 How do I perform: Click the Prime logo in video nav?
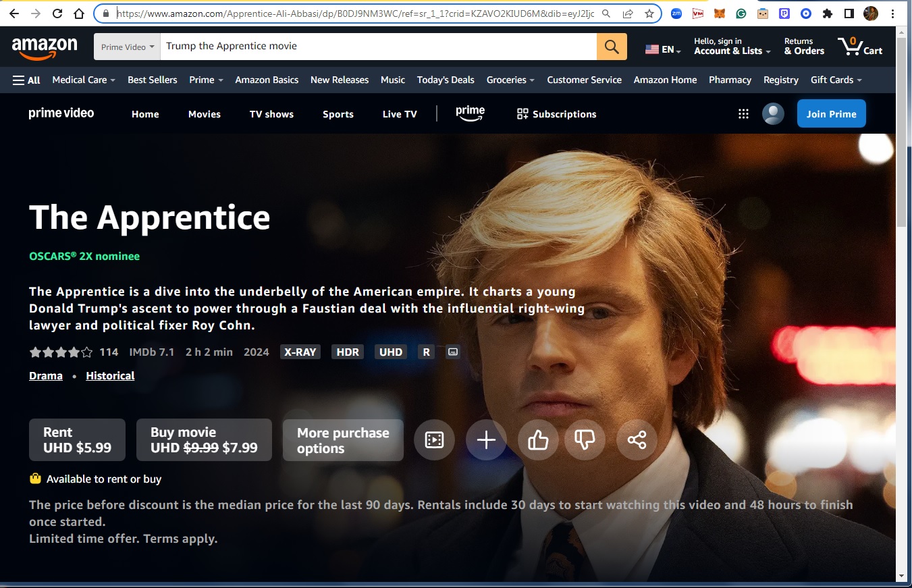coord(470,113)
